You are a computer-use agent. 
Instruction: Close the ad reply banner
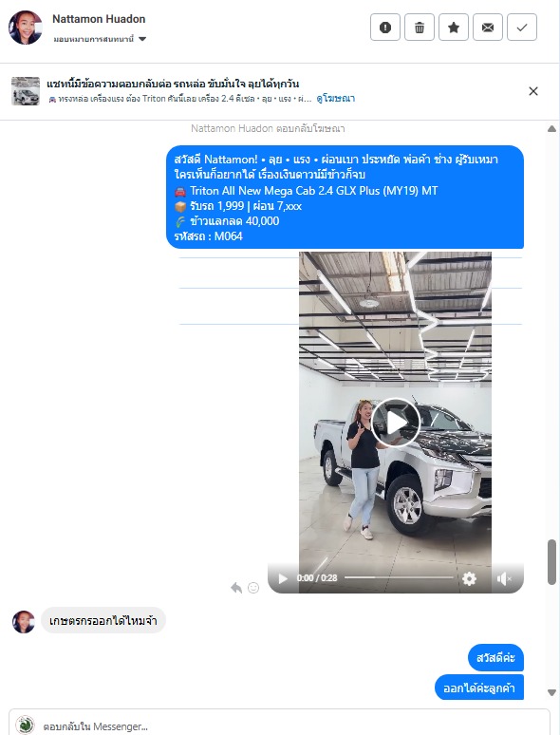coord(533,91)
